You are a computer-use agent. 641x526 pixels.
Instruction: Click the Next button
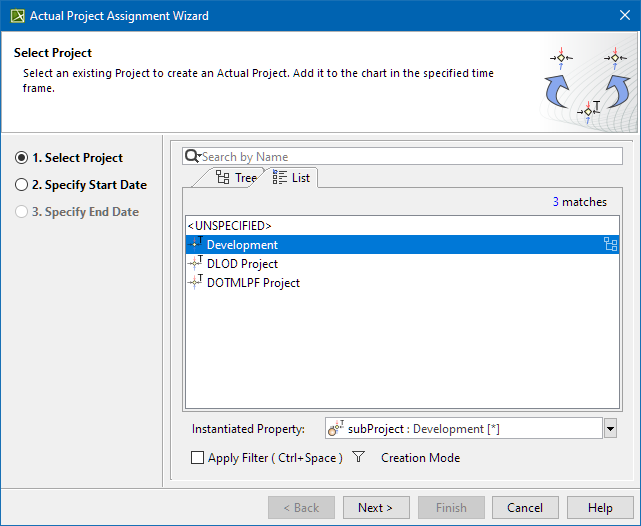click(x=376, y=508)
